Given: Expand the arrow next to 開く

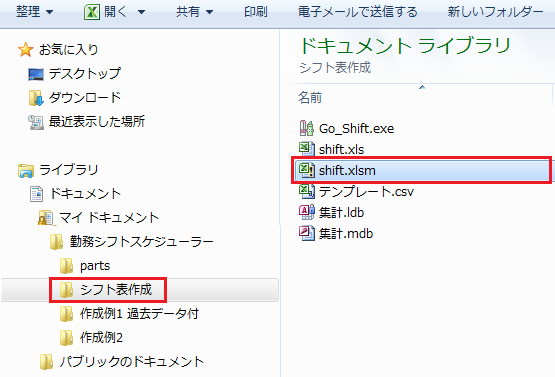Looking at the screenshot, I should tap(141, 12).
